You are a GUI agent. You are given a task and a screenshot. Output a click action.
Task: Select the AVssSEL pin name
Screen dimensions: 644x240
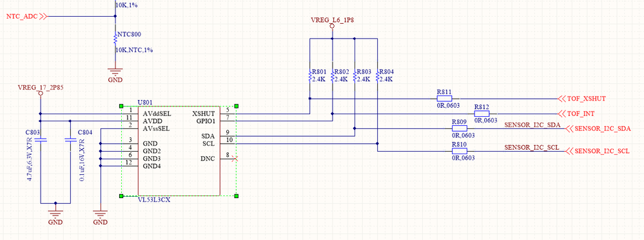tap(157, 129)
